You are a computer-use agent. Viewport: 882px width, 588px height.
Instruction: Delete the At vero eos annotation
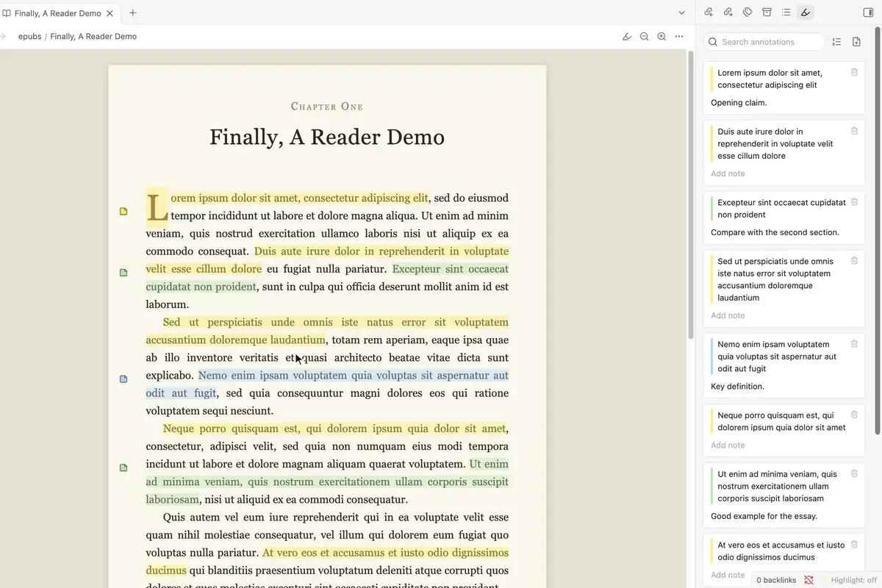854,545
